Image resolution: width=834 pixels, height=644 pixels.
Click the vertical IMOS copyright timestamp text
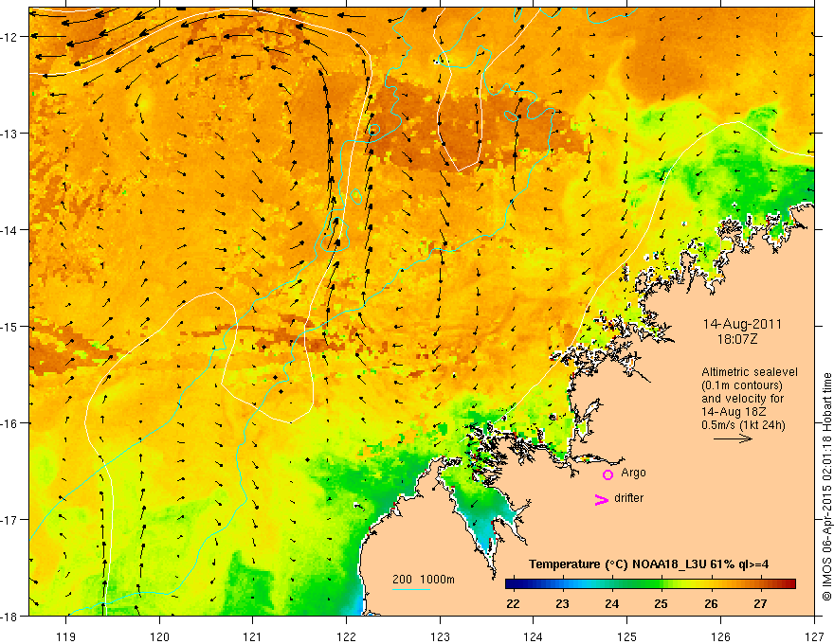826,487
